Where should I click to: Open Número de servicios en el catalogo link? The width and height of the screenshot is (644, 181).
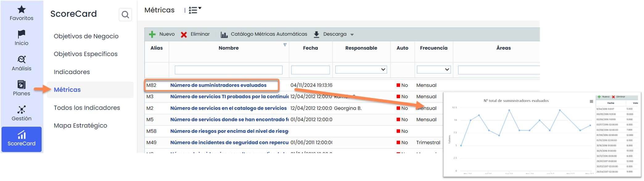(x=228, y=108)
